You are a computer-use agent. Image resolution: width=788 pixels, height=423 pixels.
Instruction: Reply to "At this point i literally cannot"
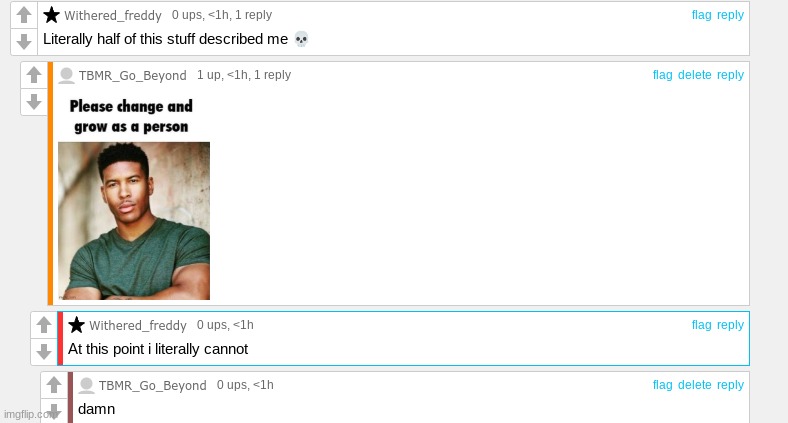(x=730, y=325)
